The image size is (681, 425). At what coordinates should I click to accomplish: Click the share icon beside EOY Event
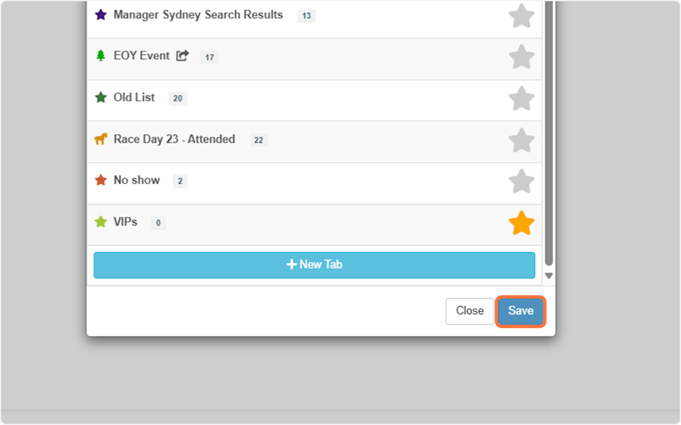coord(182,56)
